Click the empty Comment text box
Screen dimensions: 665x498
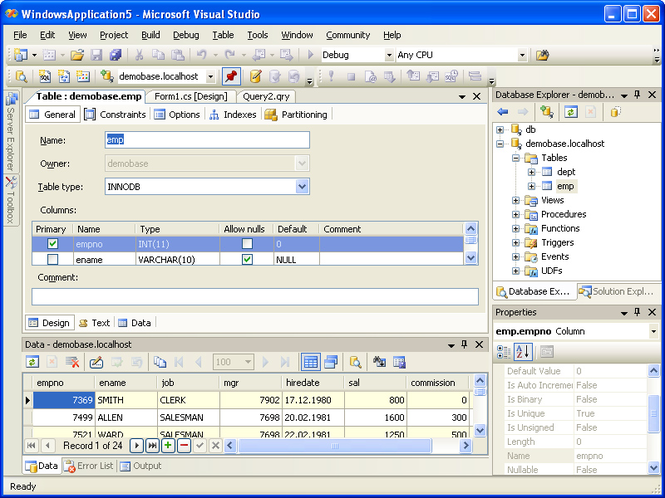tap(255, 297)
